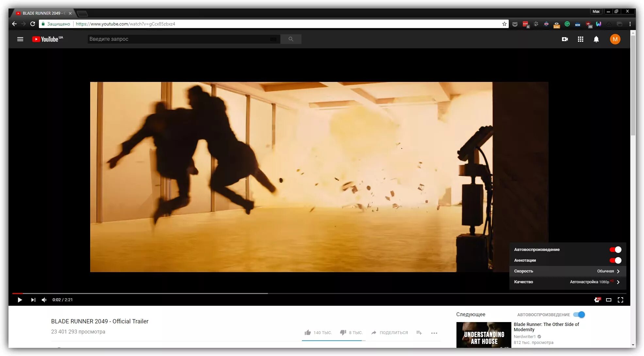Open the Understanding Art House thumbnail
The image size is (644, 356).
point(484,335)
